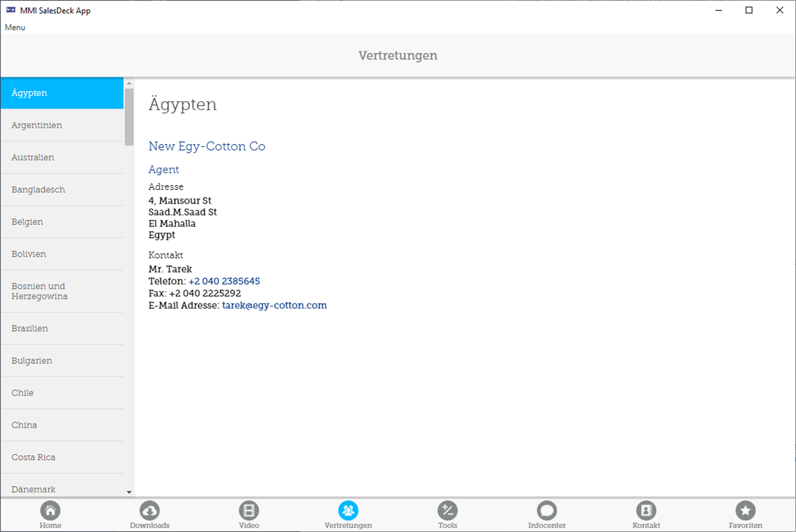Click email tarek@egy-cotton.com link
Image resolution: width=796 pixels, height=532 pixels.
pos(274,305)
